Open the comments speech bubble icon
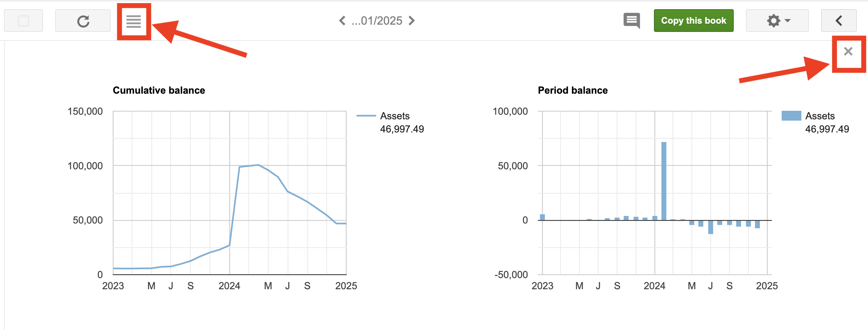868x330 pixels. (x=631, y=21)
